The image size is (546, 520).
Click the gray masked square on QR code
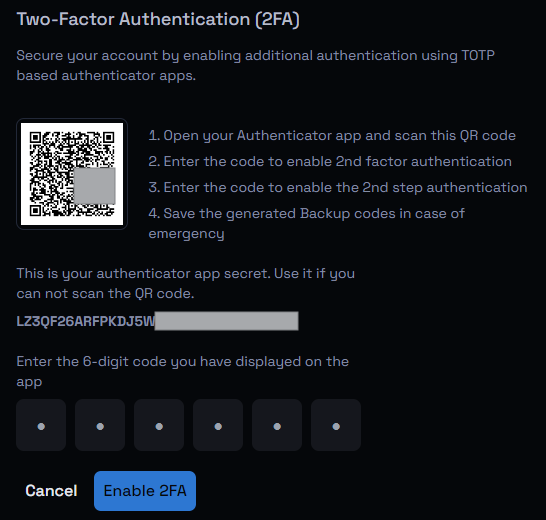click(95, 186)
